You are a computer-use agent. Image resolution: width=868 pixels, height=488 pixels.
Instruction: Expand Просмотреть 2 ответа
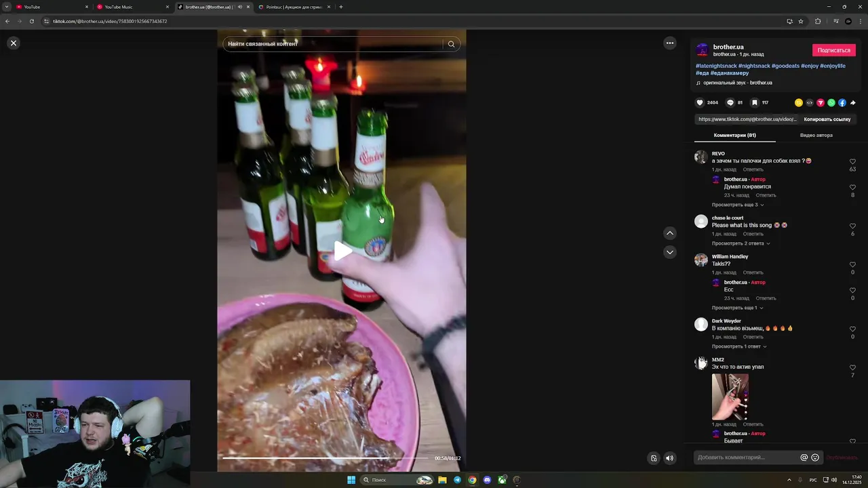[741, 243]
